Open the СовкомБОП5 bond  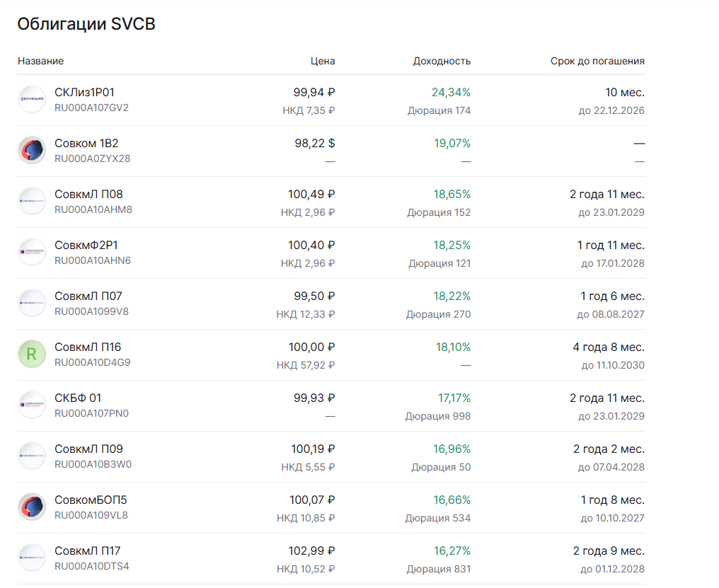pyautogui.click(x=91, y=500)
